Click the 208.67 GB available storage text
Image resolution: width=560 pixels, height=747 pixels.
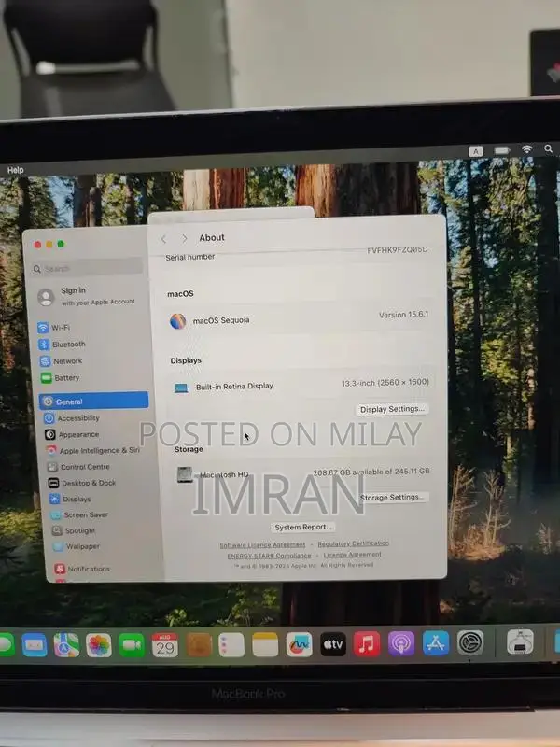coord(371,472)
